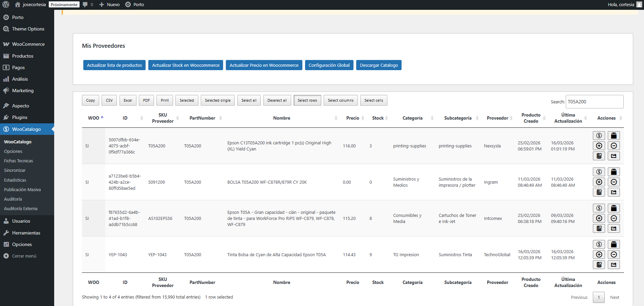Open the comments bubble icon in the admin bar

(85, 4)
